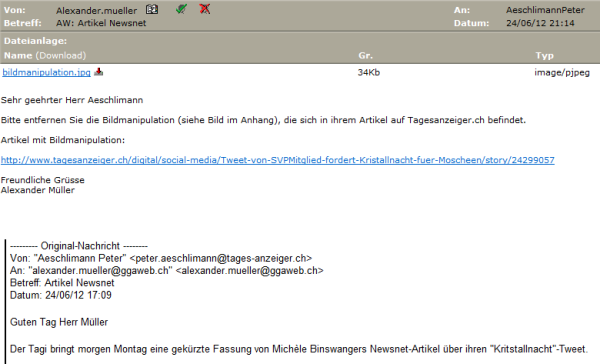
Task: Click the 'Gr.' column header
Action: click(x=365, y=55)
